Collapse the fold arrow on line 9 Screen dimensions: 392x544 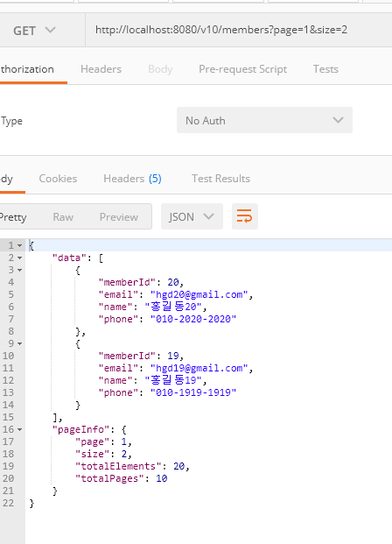pos(20,343)
